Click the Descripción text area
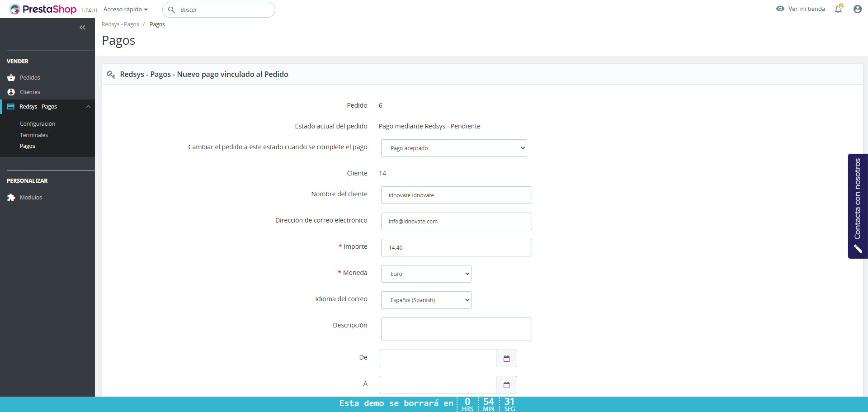The width and height of the screenshot is (868, 412). pos(456,329)
